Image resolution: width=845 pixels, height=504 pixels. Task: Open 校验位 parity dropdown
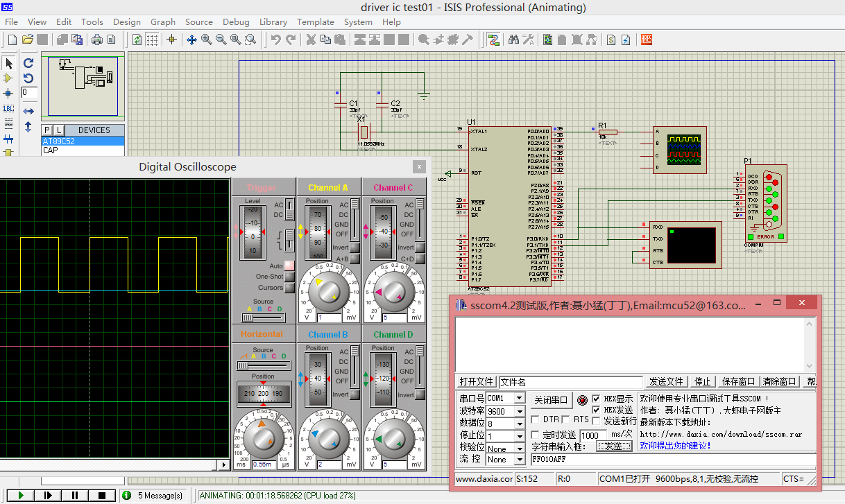click(519, 449)
